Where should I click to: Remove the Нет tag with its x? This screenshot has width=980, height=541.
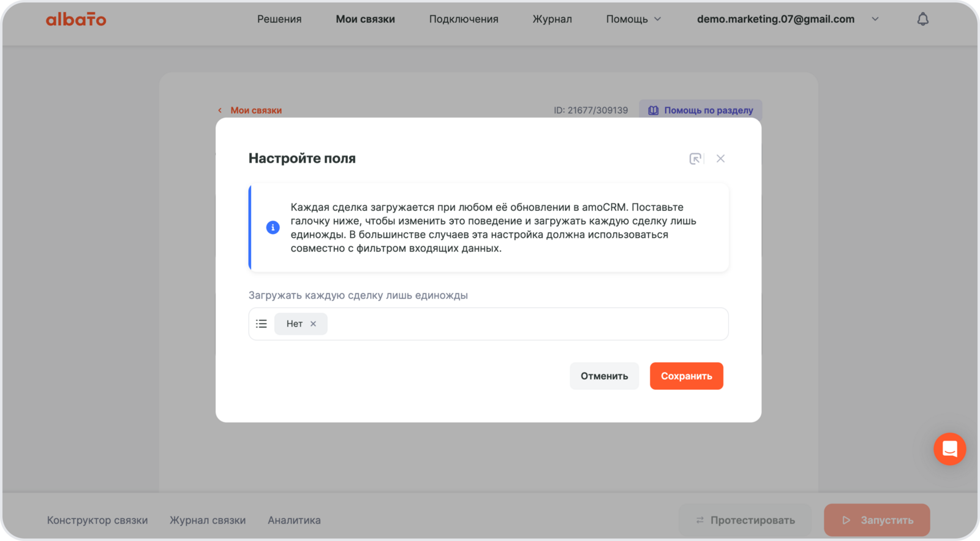tap(313, 324)
